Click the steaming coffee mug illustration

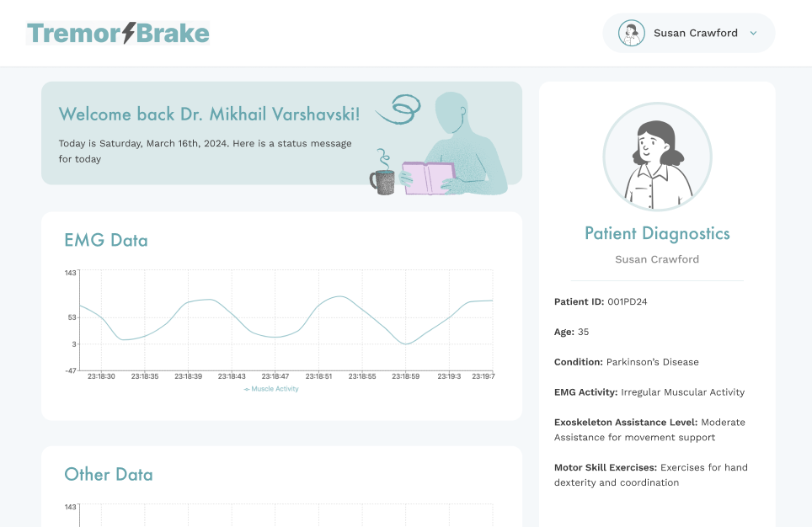[x=382, y=180]
